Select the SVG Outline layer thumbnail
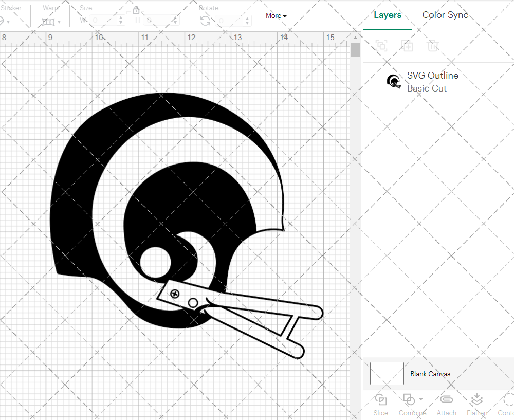The image size is (514, 420). [x=394, y=82]
